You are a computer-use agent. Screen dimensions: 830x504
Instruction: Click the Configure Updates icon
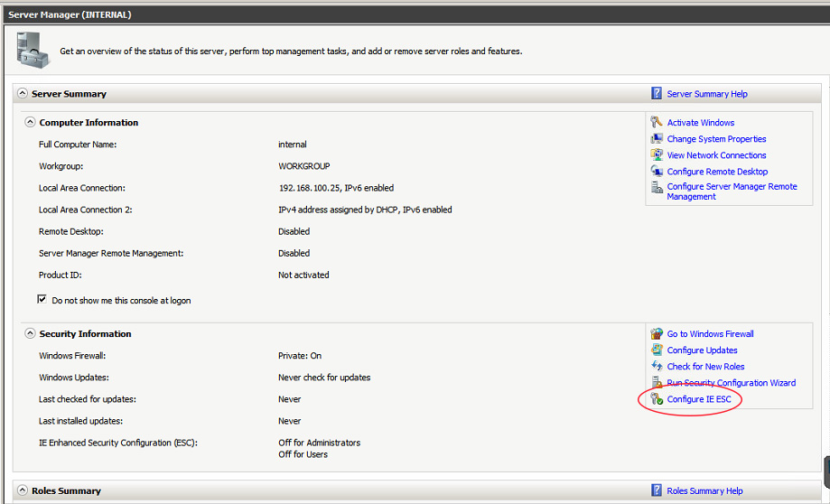pyautogui.click(x=657, y=350)
